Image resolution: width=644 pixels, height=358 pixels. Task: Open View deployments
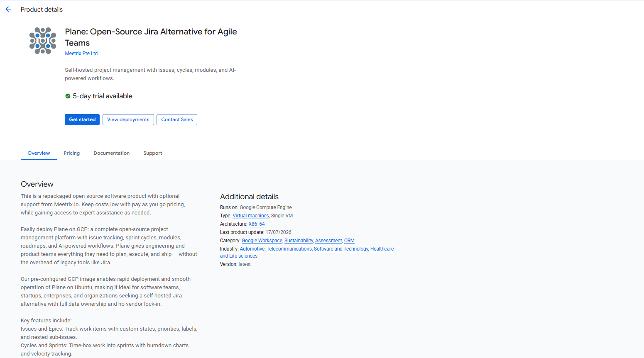(x=128, y=119)
